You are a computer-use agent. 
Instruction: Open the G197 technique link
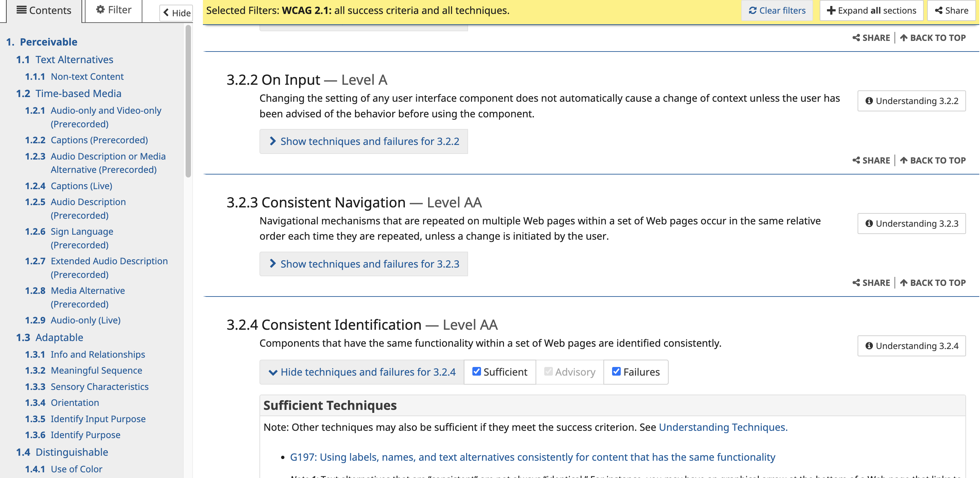(532, 457)
